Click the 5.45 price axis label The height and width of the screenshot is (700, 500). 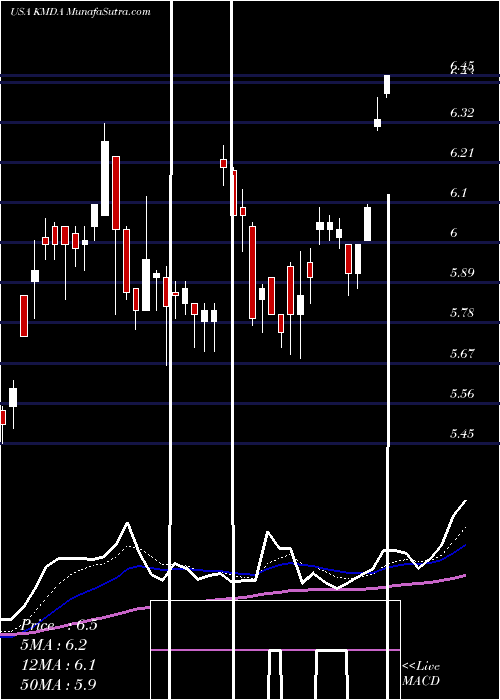pos(462,433)
